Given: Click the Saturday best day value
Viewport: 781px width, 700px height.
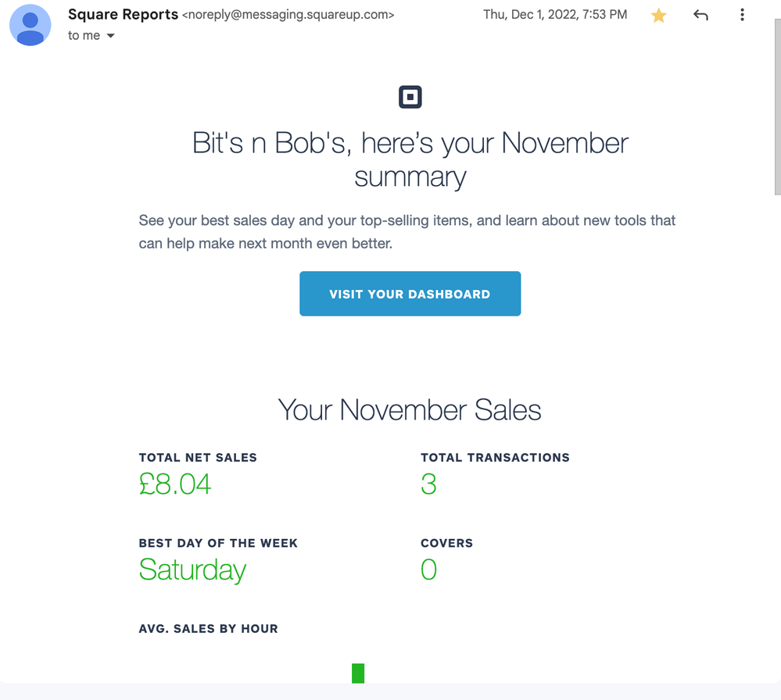Looking at the screenshot, I should [x=192, y=570].
